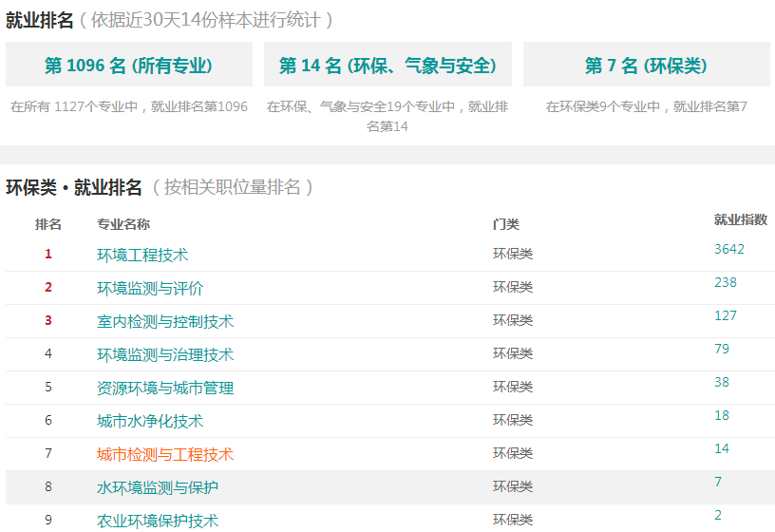Click the red rank number 2
The height and width of the screenshot is (532, 775).
[x=47, y=287]
